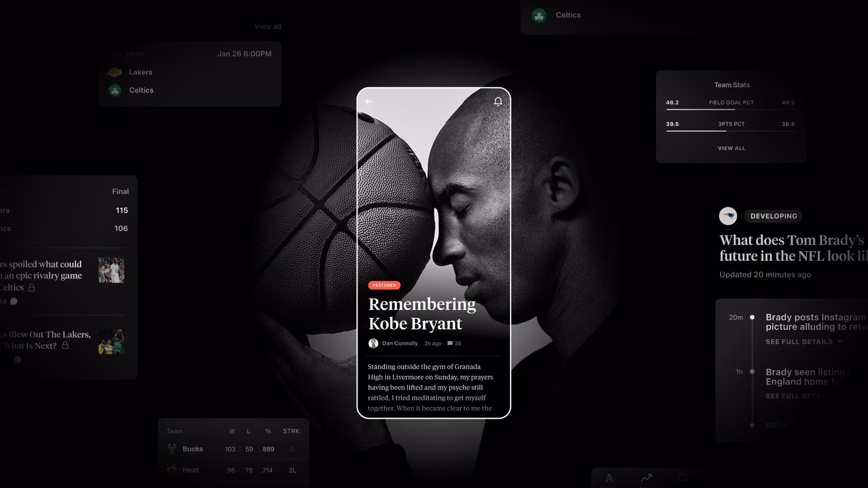This screenshot has height=488, width=868.
Task: Click Dan Connolly's author avatar
Action: pyautogui.click(x=373, y=343)
